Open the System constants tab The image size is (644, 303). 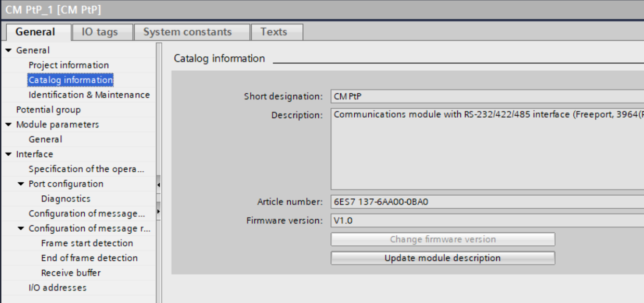coord(187,32)
